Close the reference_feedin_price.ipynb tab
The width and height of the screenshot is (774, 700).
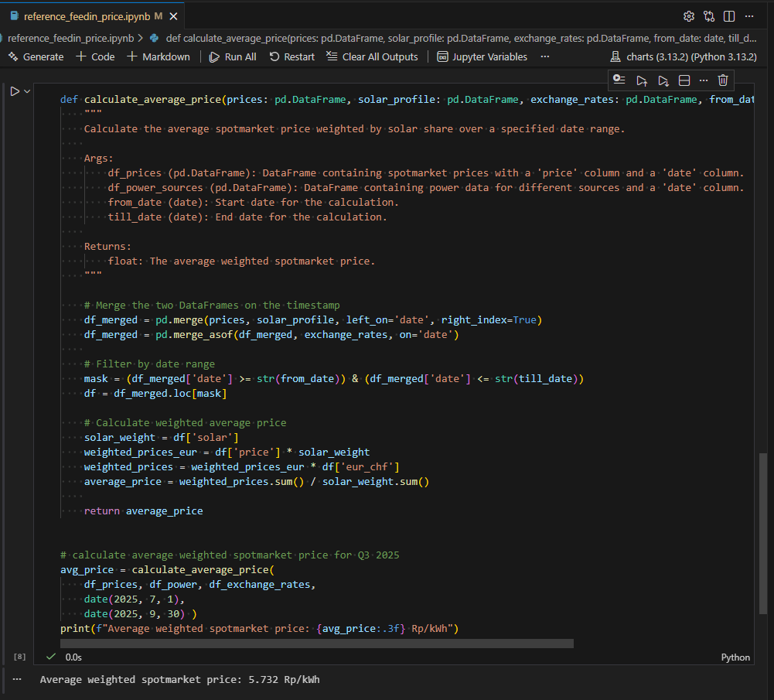tap(172, 16)
